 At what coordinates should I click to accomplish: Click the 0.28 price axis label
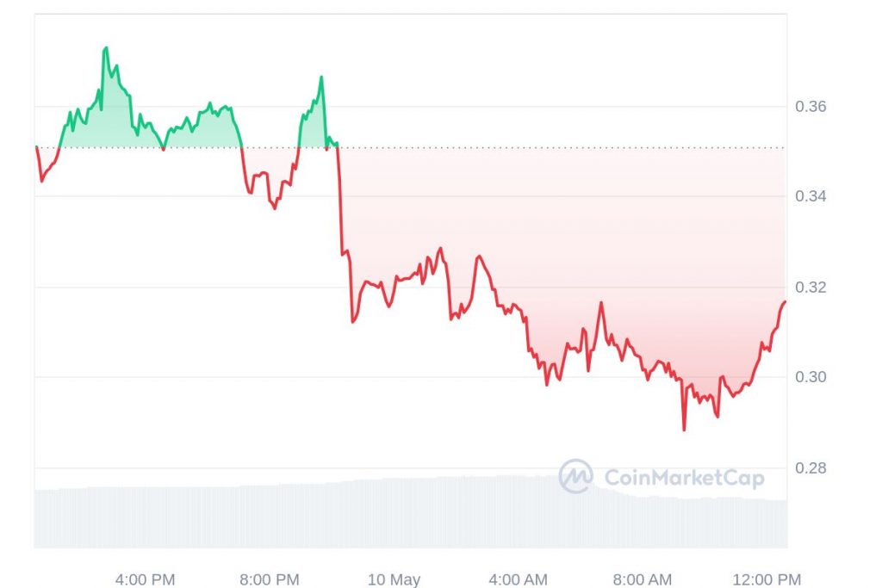click(x=811, y=467)
